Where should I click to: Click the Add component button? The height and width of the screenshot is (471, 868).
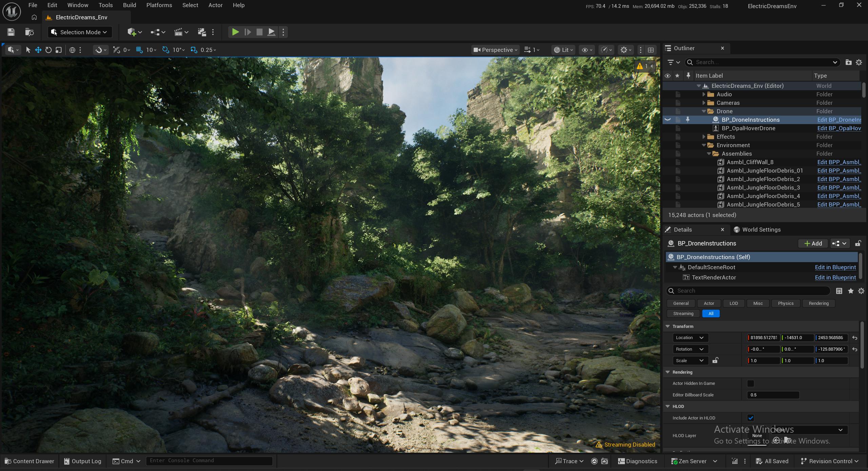(x=813, y=243)
